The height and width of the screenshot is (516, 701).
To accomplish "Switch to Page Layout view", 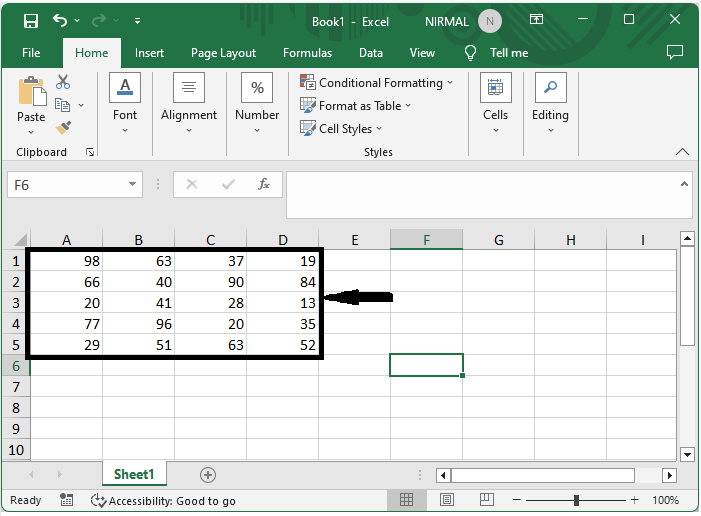I will point(447,499).
